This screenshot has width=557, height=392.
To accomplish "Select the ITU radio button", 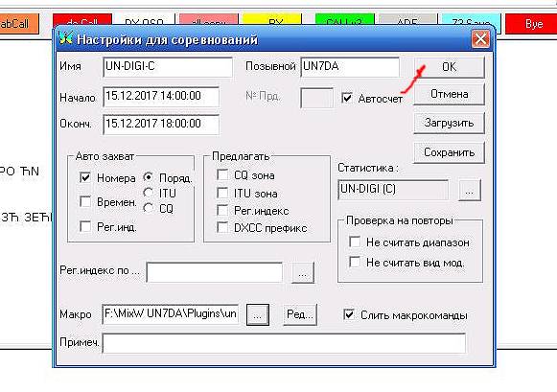I will click(x=149, y=193).
